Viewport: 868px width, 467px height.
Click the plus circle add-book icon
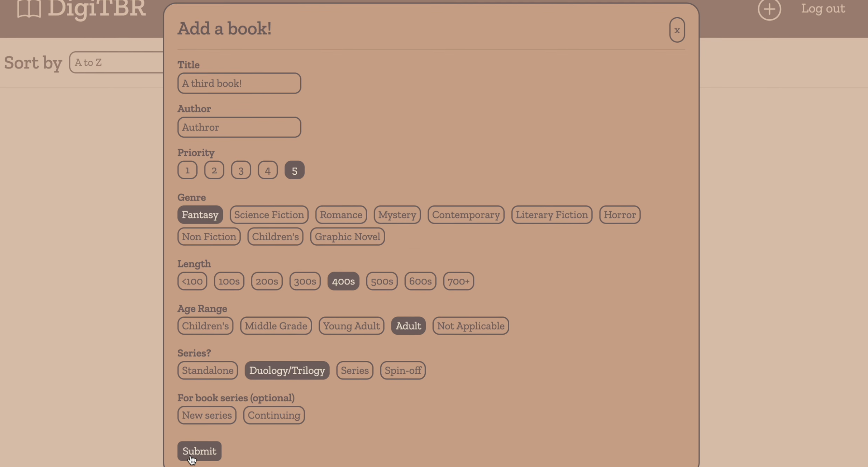coord(769,9)
